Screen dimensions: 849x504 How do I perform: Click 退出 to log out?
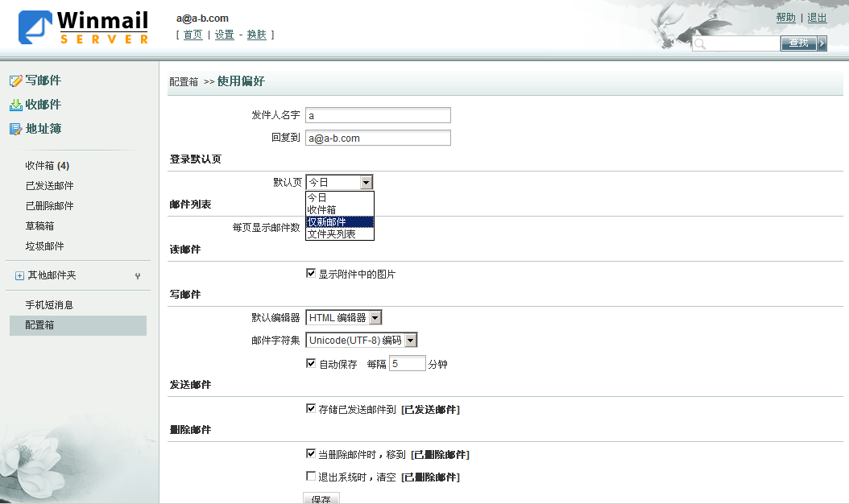[x=817, y=18]
